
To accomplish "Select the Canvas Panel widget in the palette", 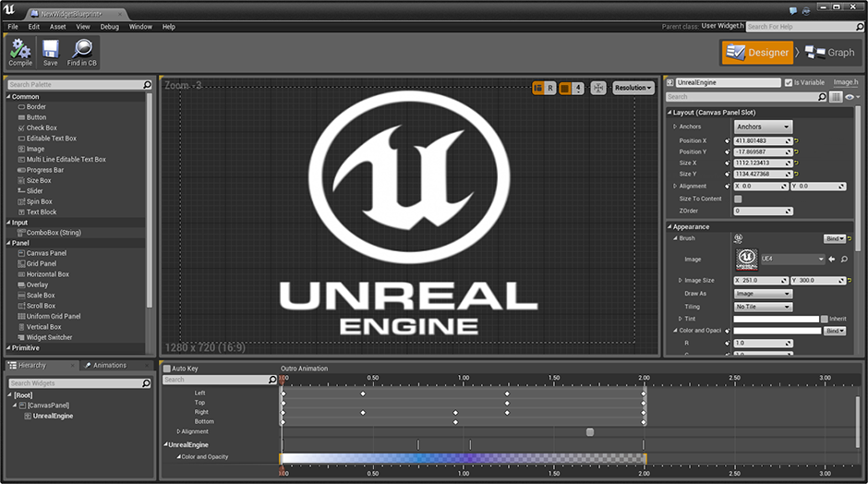I will coord(46,253).
